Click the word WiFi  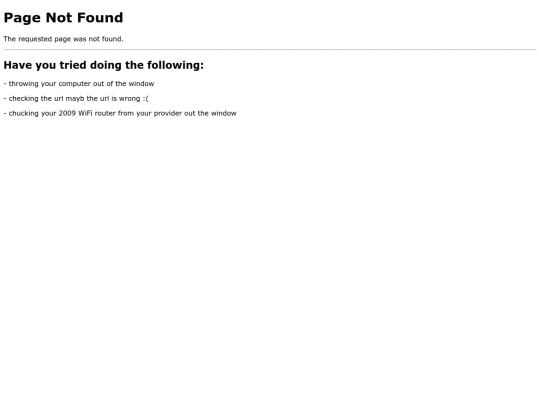[x=85, y=113]
